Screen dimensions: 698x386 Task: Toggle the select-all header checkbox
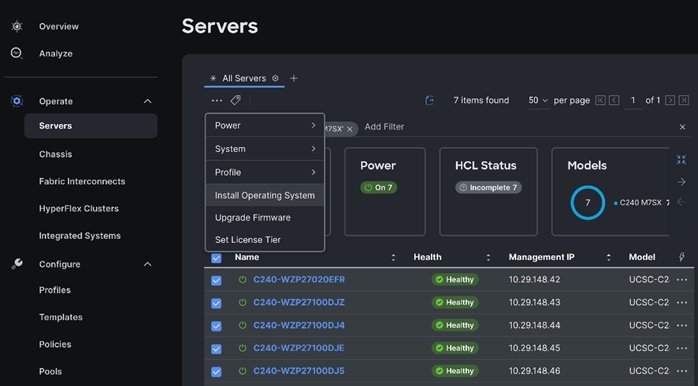[x=216, y=258]
